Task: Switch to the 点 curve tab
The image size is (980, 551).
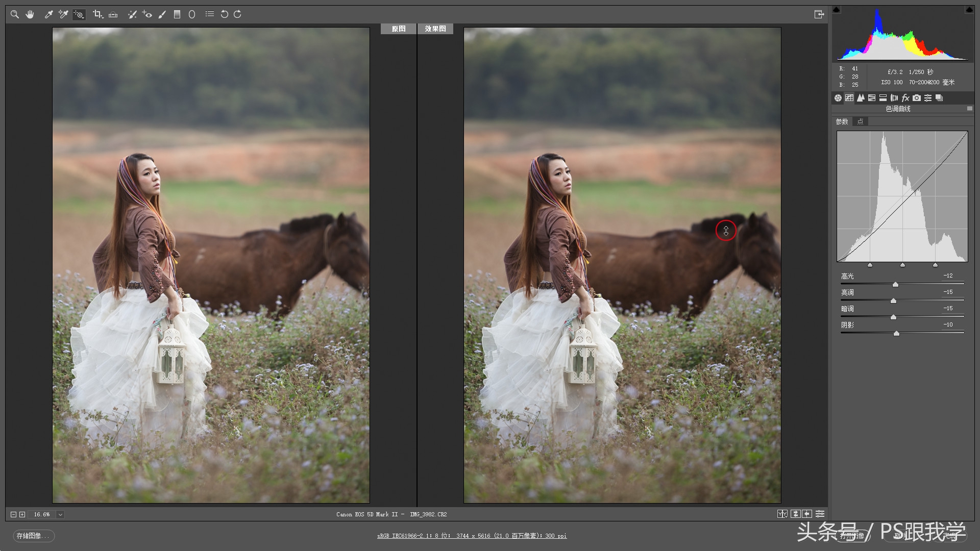Action: pyautogui.click(x=860, y=121)
